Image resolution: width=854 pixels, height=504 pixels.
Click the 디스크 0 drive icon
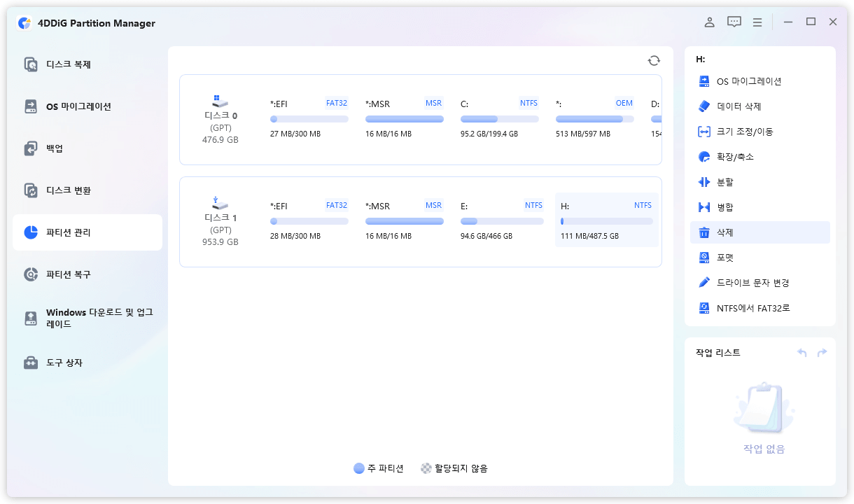click(x=220, y=101)
